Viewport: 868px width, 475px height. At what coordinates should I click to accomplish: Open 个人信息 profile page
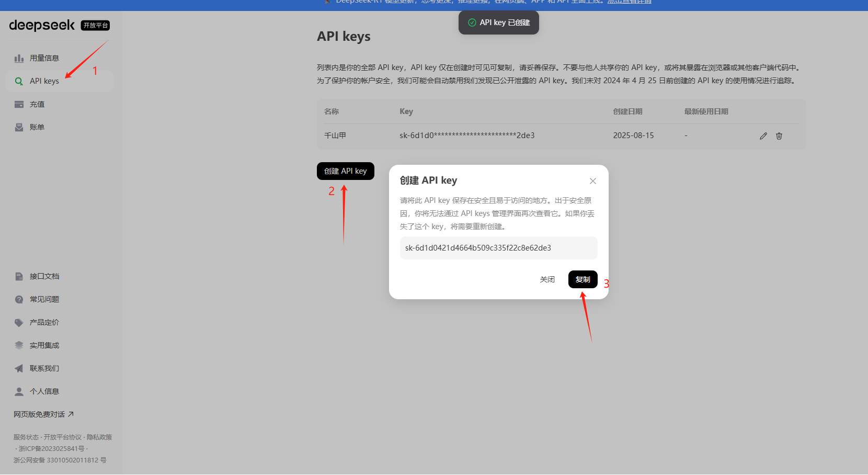coord(44,391)
